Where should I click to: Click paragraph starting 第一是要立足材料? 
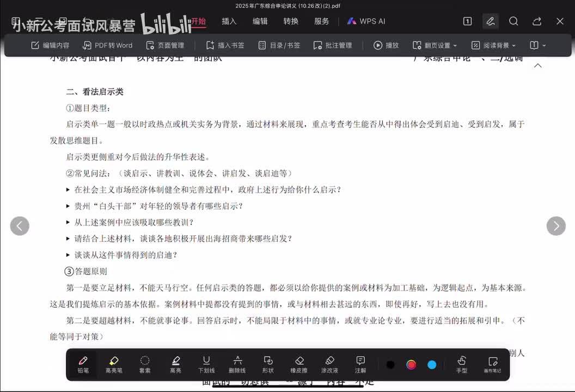288,296
